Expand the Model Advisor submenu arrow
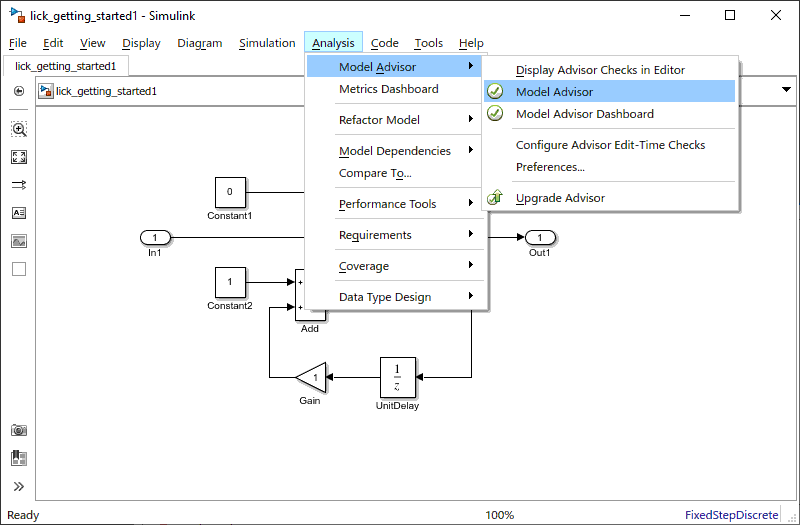Screen dimensions: 800x525 470,66
